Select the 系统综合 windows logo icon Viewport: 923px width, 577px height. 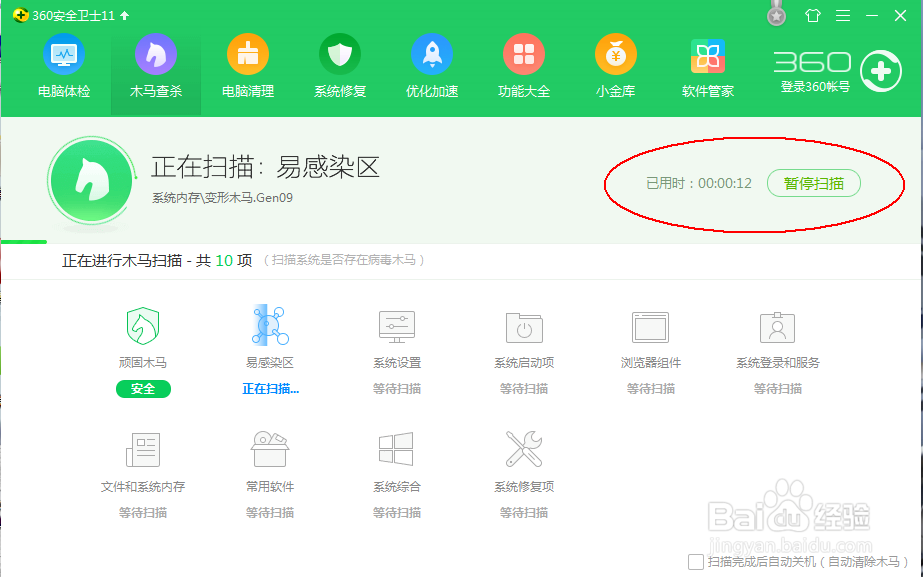[396, 449]
